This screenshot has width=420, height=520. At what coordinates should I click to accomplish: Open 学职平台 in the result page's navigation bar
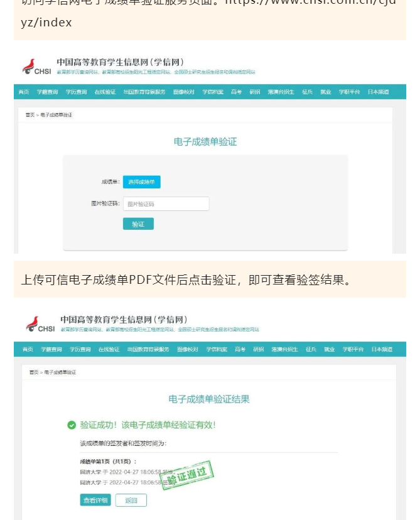pos(353,349)
